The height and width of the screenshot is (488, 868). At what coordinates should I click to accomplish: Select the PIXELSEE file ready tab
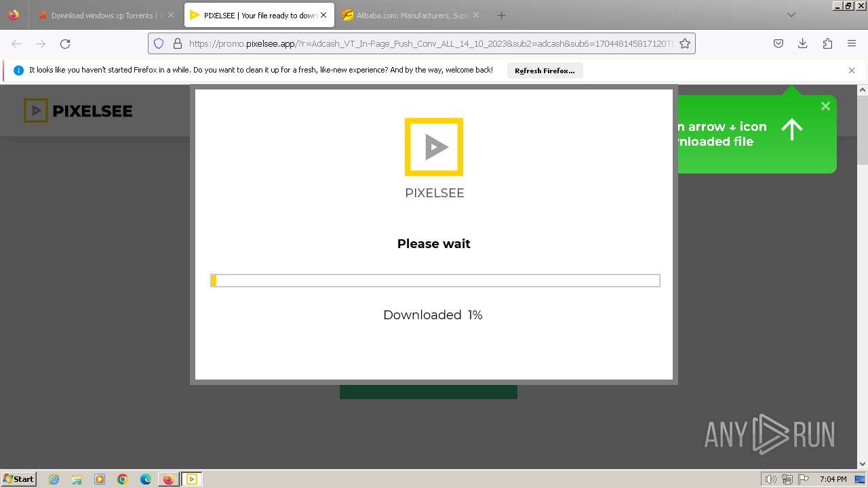(258, 15)
